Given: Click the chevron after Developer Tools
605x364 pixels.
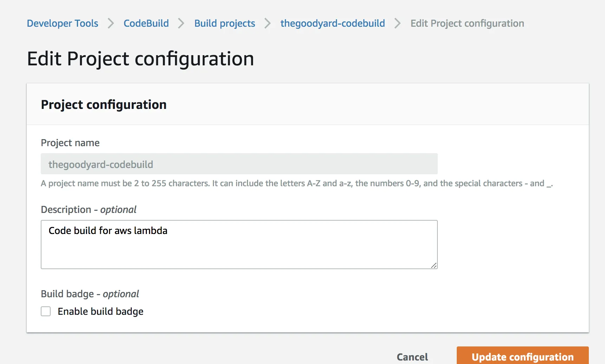Looking at the screenshot, I should [111, 23].
